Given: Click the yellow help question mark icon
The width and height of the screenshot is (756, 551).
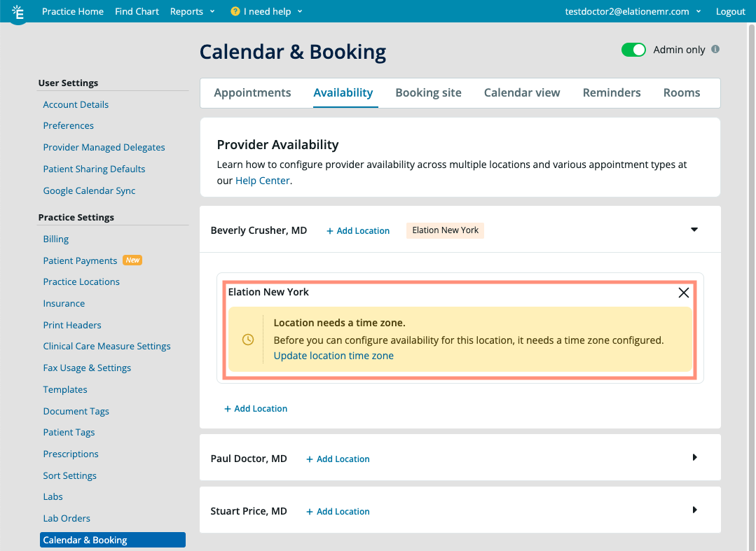Looking at the screenshot, I should point(235,12).
